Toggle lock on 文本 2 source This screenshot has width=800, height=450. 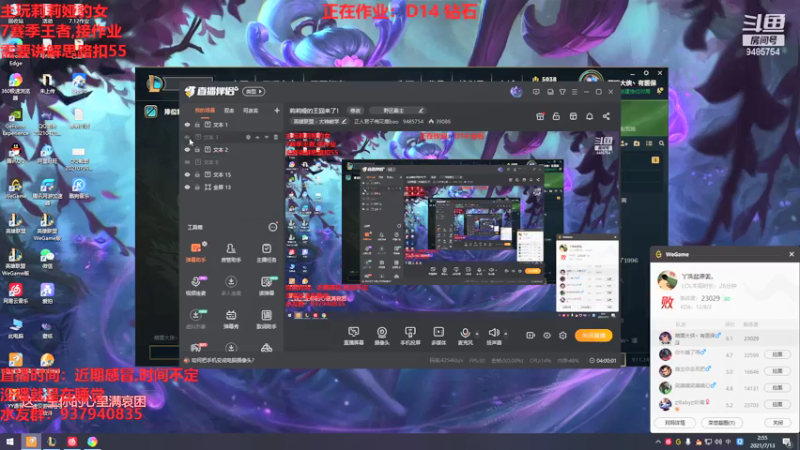click(x=197, y=149)
